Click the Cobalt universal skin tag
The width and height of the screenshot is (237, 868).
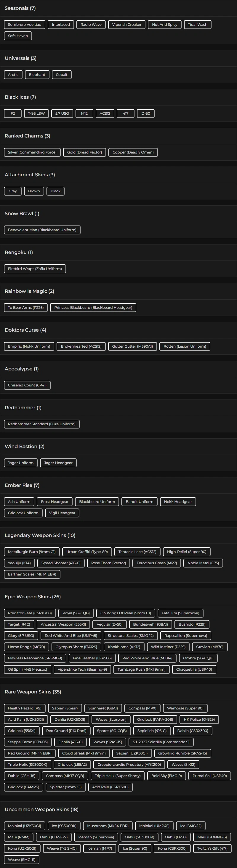[x=62, y=75]
